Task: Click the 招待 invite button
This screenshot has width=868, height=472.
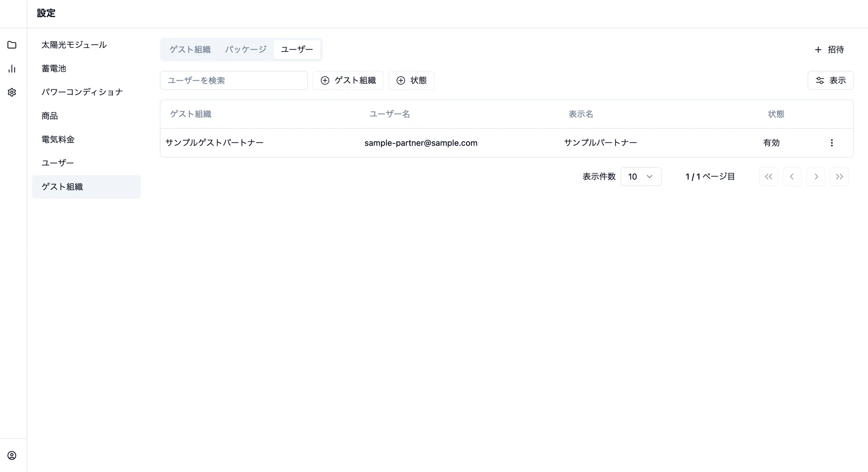Action: click(x=829, y=50)
